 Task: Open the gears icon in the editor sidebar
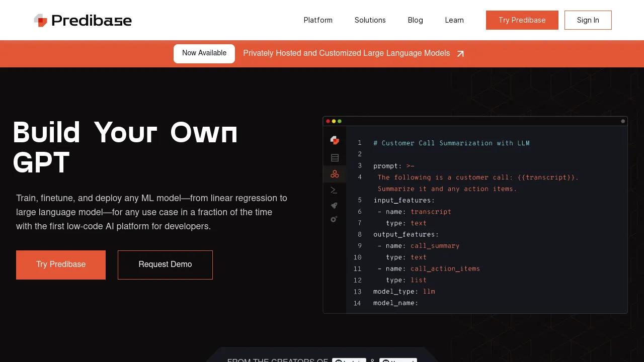coord(334,219)
